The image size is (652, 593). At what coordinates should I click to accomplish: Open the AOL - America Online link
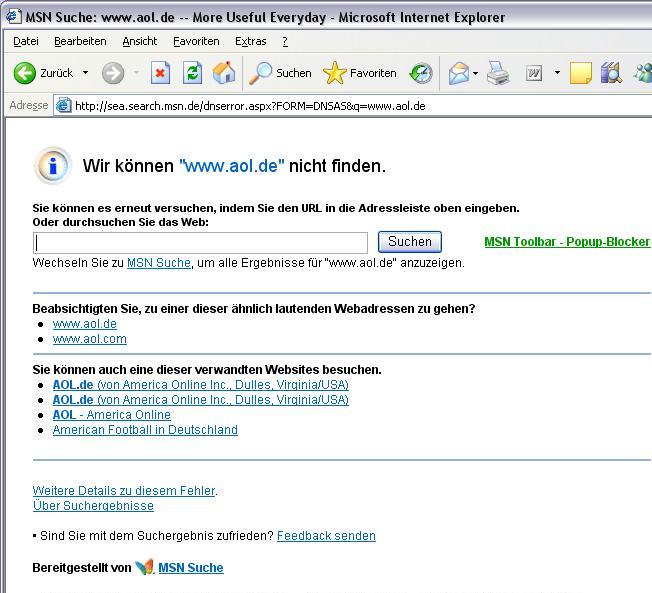(x=111, y=415)
